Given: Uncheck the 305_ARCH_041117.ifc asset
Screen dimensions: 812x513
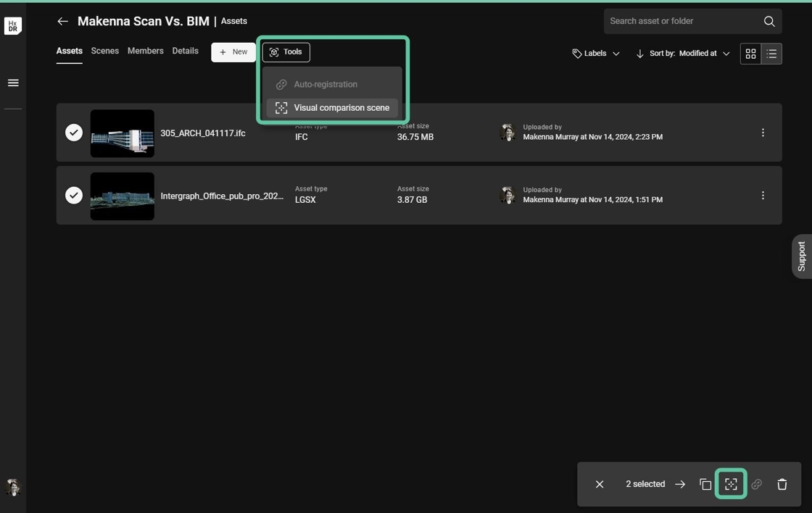Looking at the screenshot, I should (73, 133).
